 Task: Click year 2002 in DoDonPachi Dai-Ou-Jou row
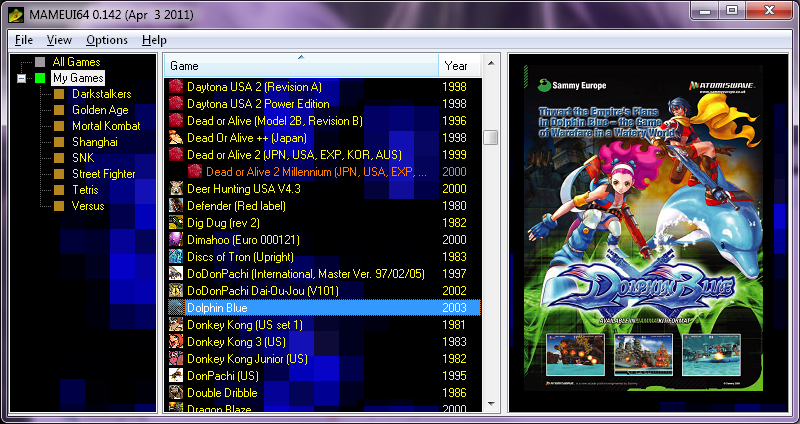pos(454,291)
